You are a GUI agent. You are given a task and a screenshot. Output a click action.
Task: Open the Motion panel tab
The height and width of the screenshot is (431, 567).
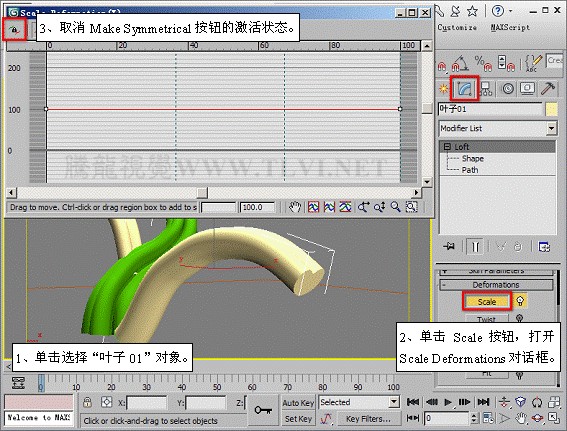point(508,89)
